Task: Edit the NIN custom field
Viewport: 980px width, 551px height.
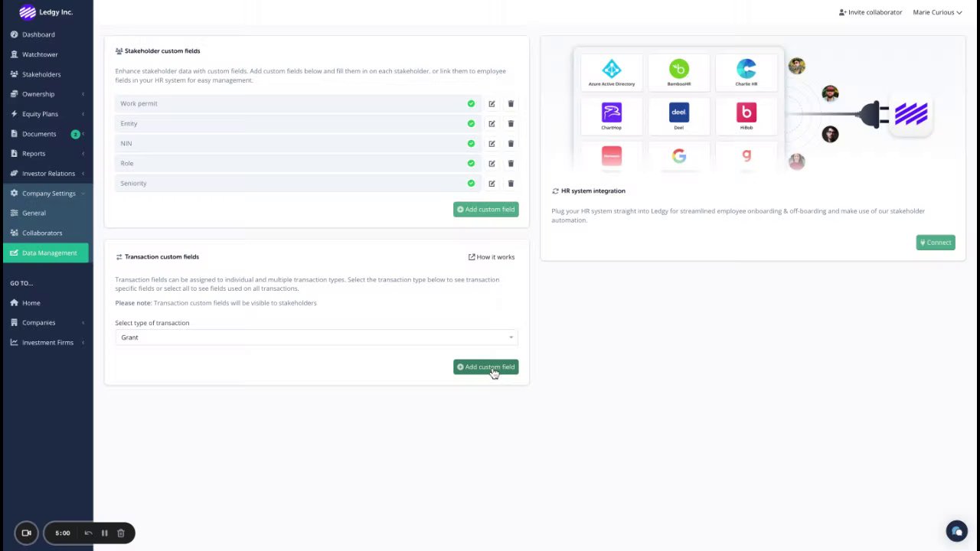Action: pos(492,144)
